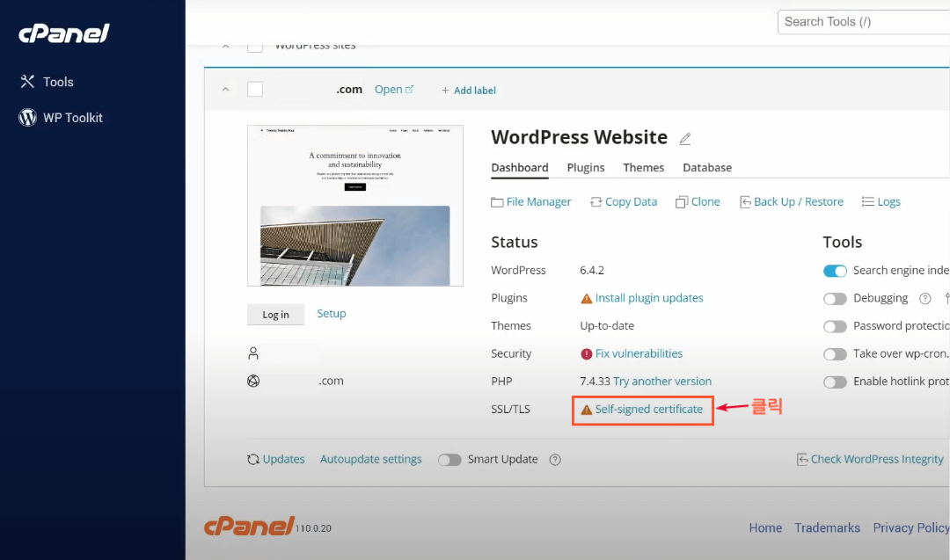The height and width of the screenshot is (560, 950).
Task: Switch to the Dashboard tab
Action: tap(520, 168)
